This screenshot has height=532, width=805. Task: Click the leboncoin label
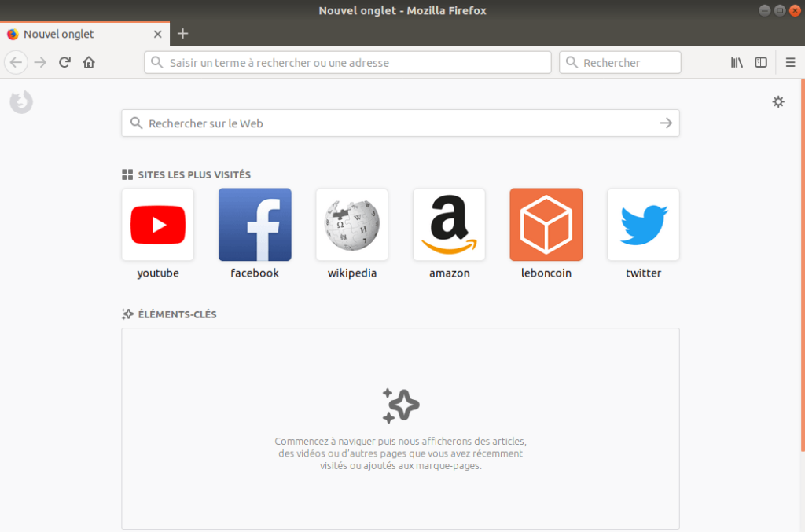pyautogui.click(x=546, y=273)
